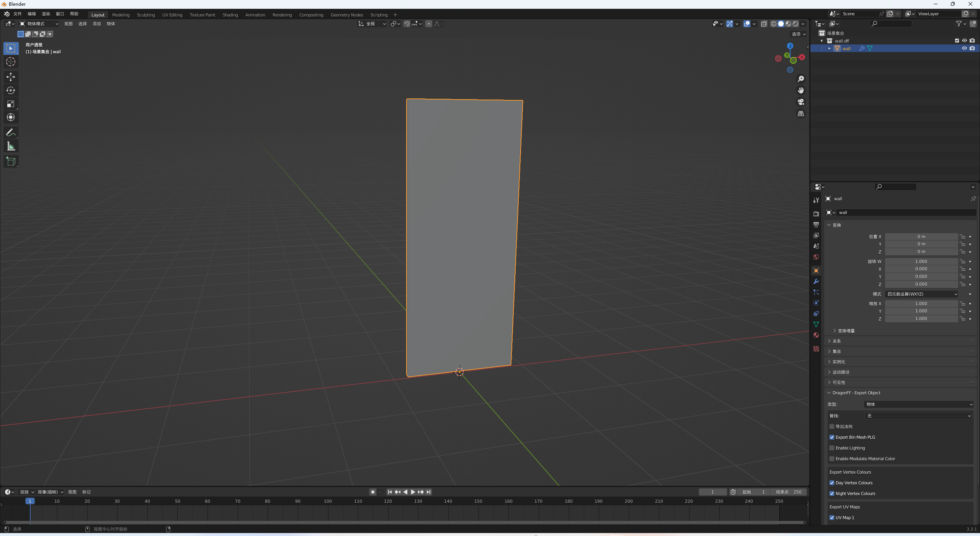Open the Material properties tab
Screen dimensions: 980x536
tap(816, 335)
